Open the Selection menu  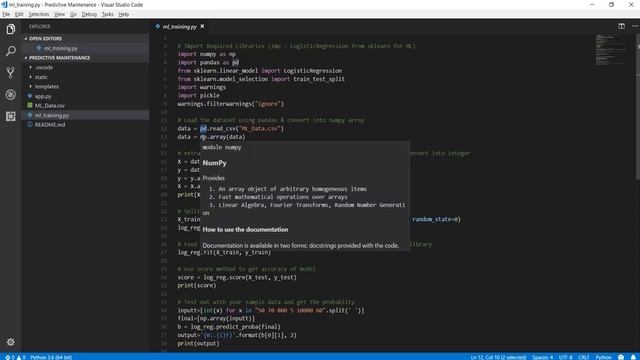(38, 14)
